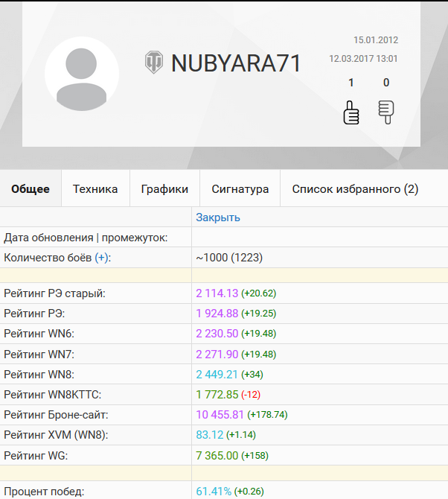Click the (+158) change value
The height and width of the screenshot is (499, 448).
tap(255, 455)
